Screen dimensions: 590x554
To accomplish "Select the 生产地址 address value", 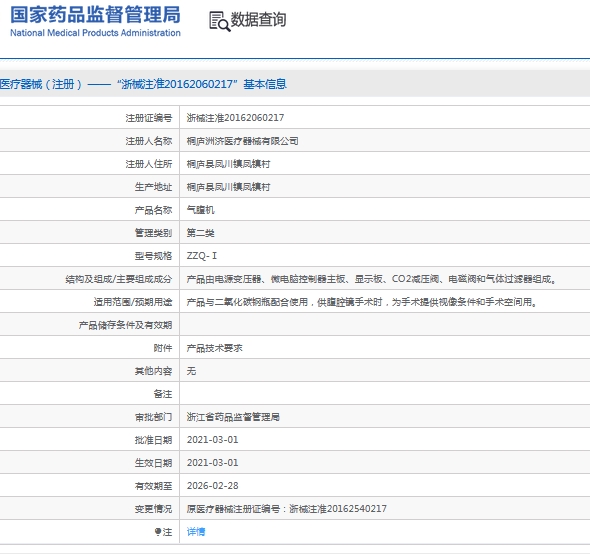I will [228, 187].
